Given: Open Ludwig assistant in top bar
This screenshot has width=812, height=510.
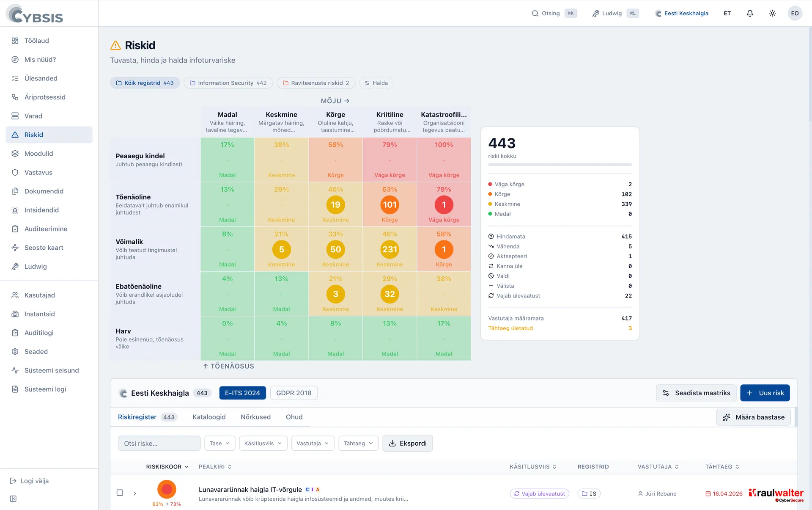Looking at the screenshot, I should point(615,13).
